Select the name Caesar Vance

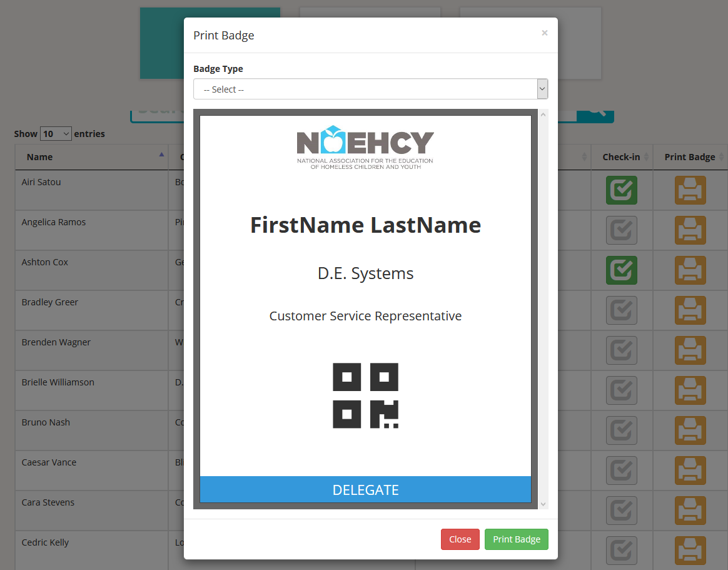pyautogui.click(x=49, y=462)
